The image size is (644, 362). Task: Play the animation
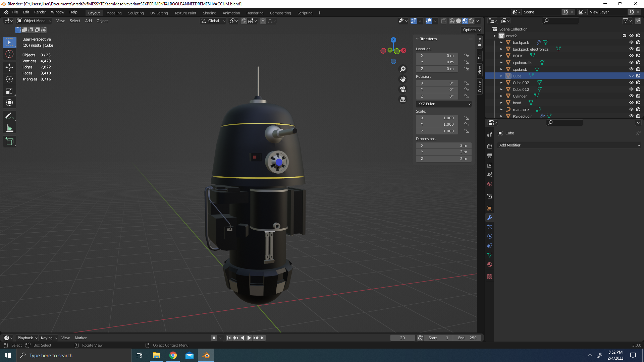point(249,338)
